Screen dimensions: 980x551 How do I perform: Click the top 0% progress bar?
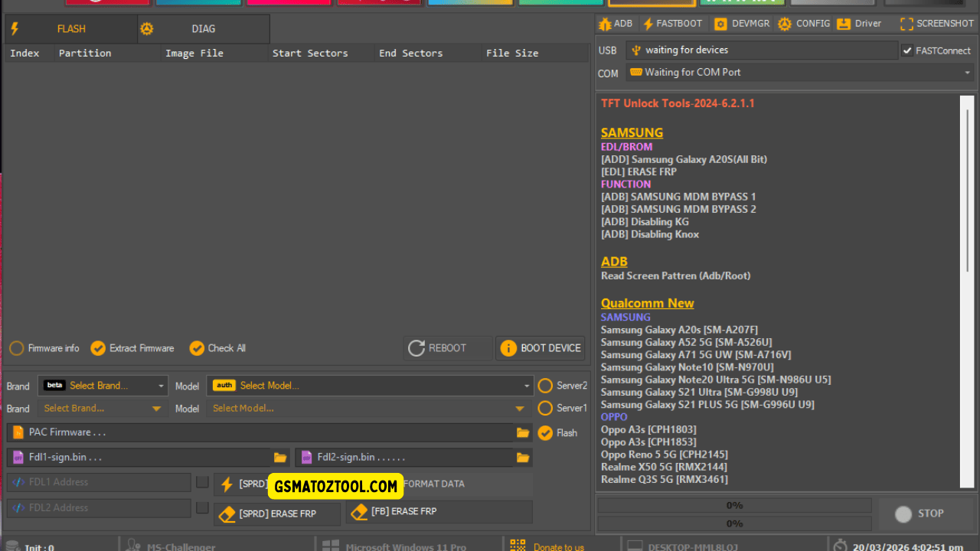coord(733,504)
